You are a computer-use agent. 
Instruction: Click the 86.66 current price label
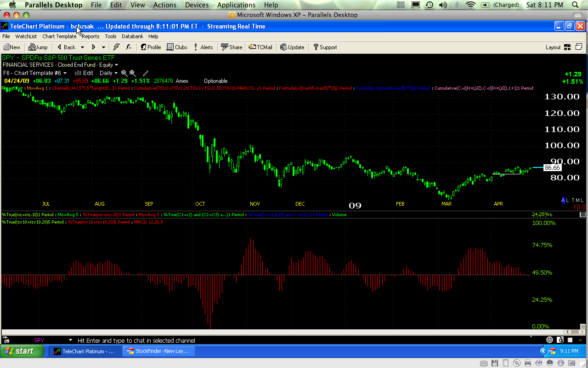coord(552,168)
